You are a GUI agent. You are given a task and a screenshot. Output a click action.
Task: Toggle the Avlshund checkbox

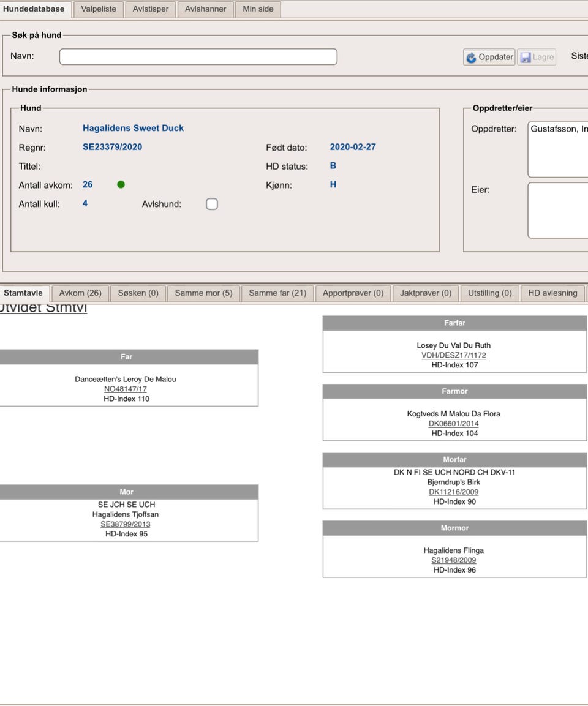pos(212,204)
